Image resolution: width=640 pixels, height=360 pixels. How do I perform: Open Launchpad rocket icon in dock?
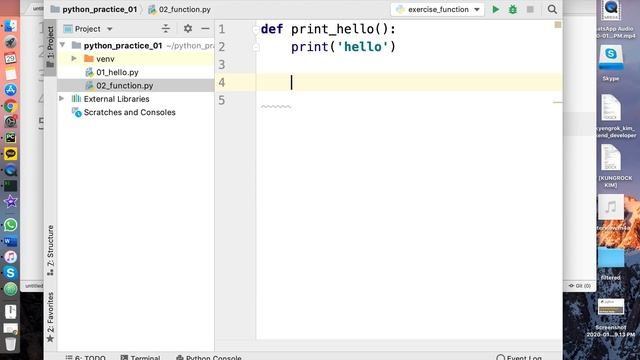click(10, 42)
